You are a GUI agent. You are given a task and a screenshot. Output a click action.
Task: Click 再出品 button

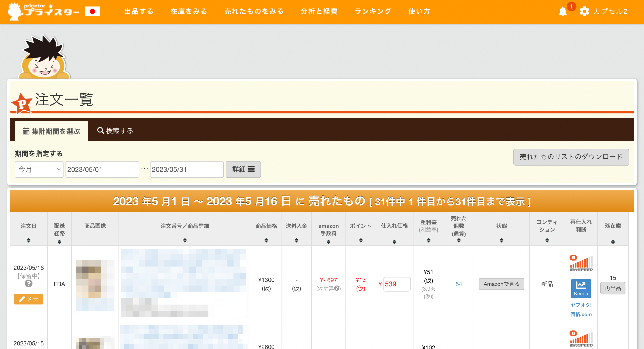[613, 288]
